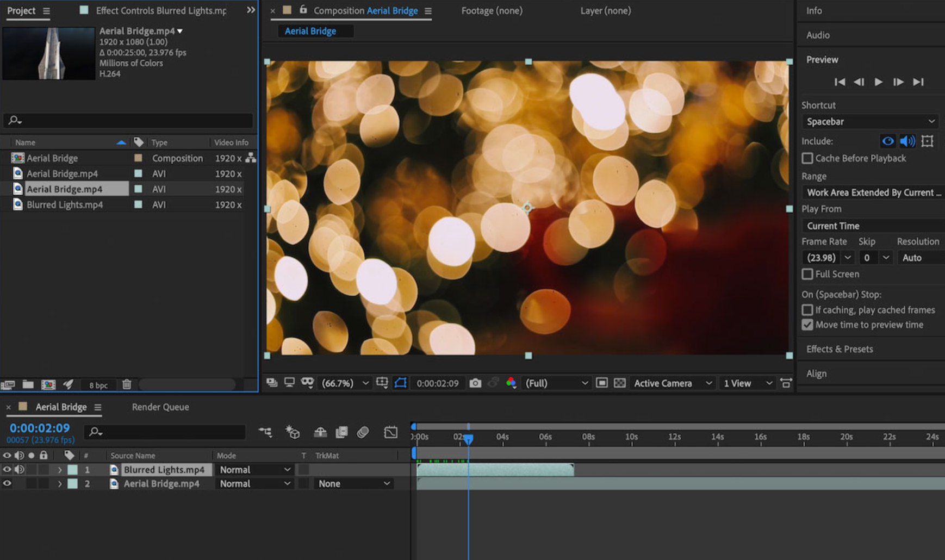The image size is (945, 560).
Task: Click Always Preview This View icon
Action: (x=272, y=383)
